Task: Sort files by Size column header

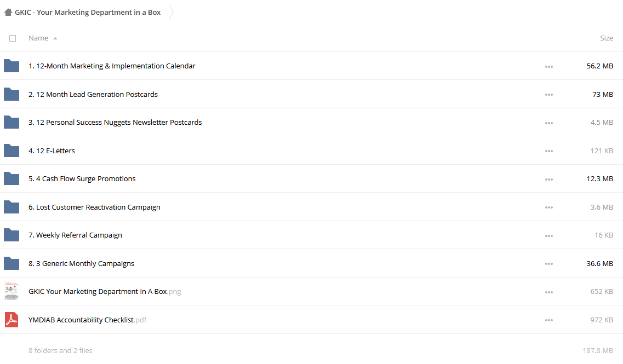Action: (607, 38)
